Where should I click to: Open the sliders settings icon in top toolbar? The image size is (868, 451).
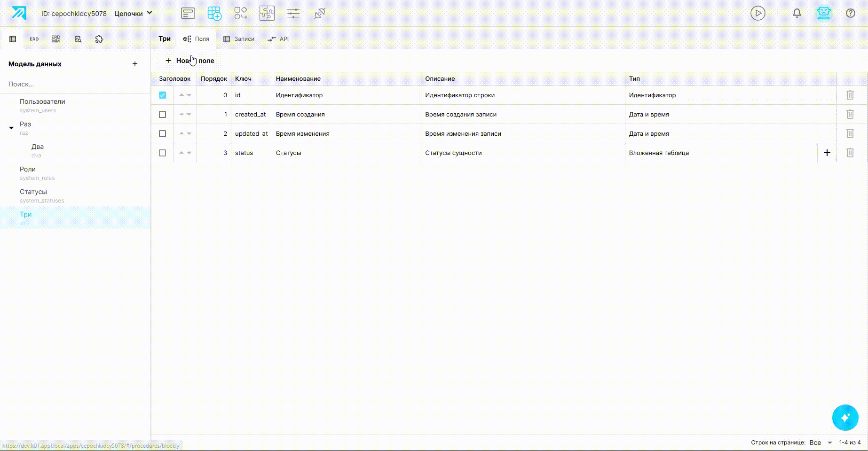point(293,13)
